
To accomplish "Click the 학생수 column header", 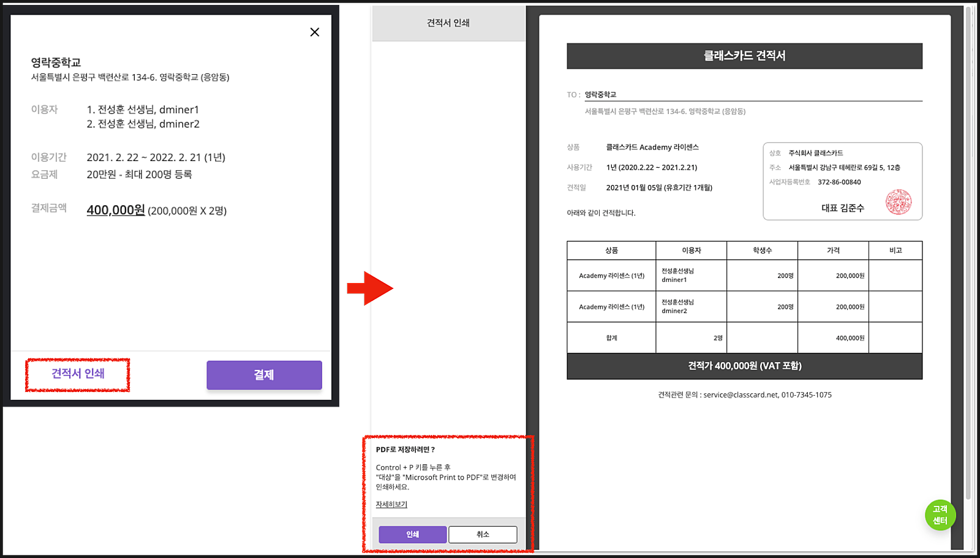I will point(763,251).
